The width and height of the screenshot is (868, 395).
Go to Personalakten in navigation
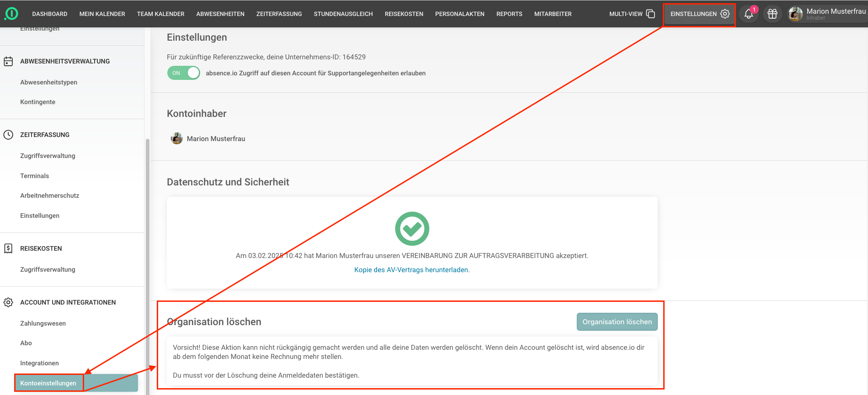tap(459, 14)
